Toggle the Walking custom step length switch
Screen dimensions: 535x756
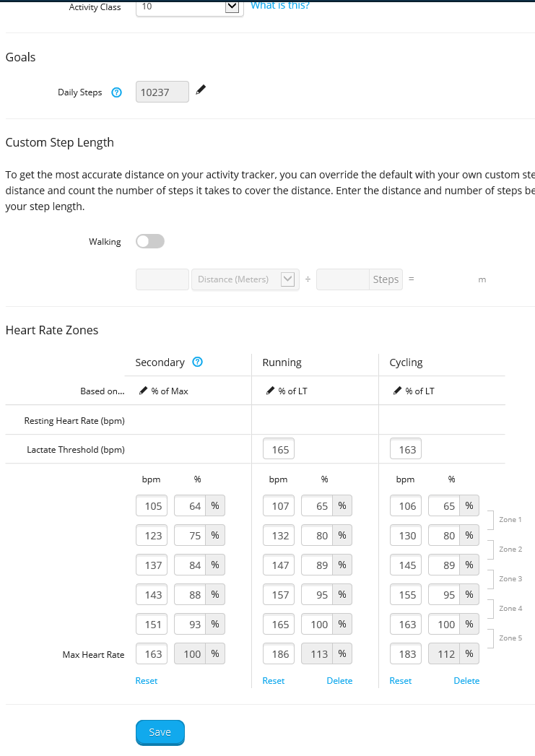[x=150, y=241]
